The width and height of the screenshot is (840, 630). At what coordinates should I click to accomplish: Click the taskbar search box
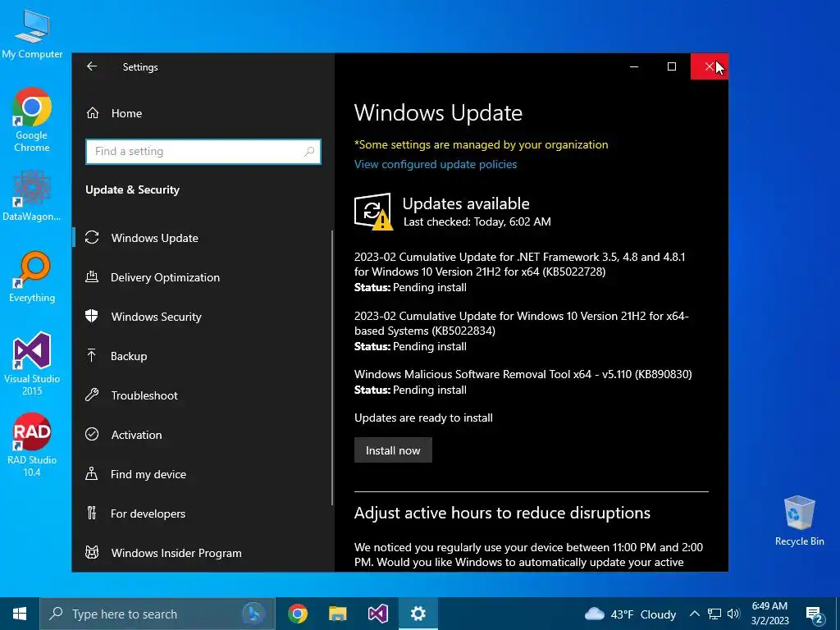[x=157, y=614]
